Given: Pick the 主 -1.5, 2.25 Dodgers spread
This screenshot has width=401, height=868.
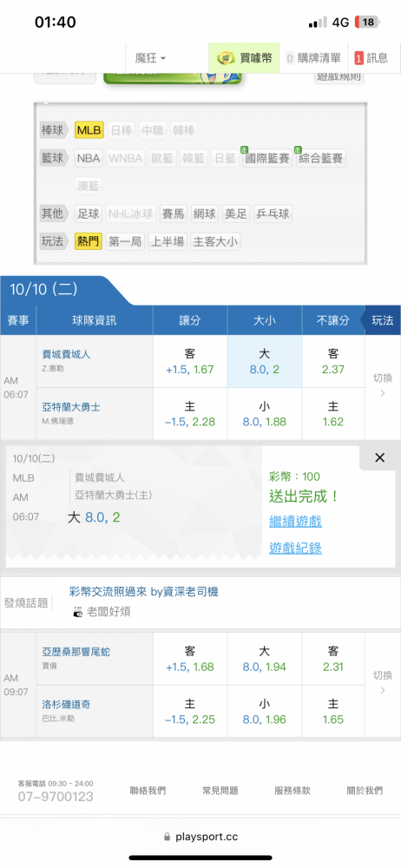Looking at the screenshot, I should click(190, 712).
